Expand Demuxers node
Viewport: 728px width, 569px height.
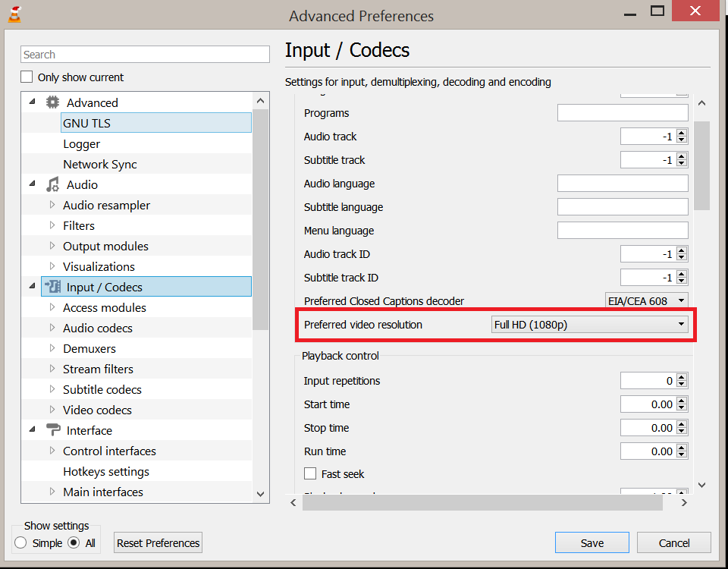52,347
